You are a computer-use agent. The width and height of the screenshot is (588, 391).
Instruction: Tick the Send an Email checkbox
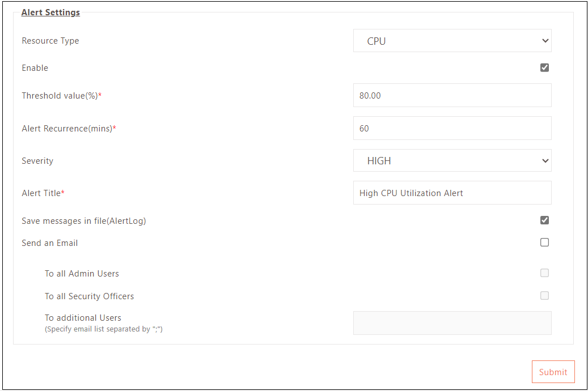click(x=544, y=243)
